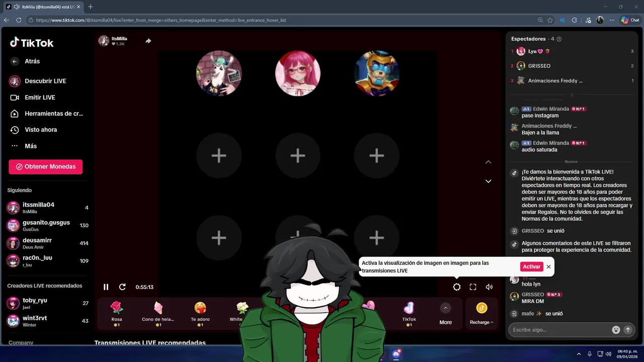The width and height of the screenshot is (644, 362).
Task: Open rac0n._luu live stream
Action: (47, 260)
